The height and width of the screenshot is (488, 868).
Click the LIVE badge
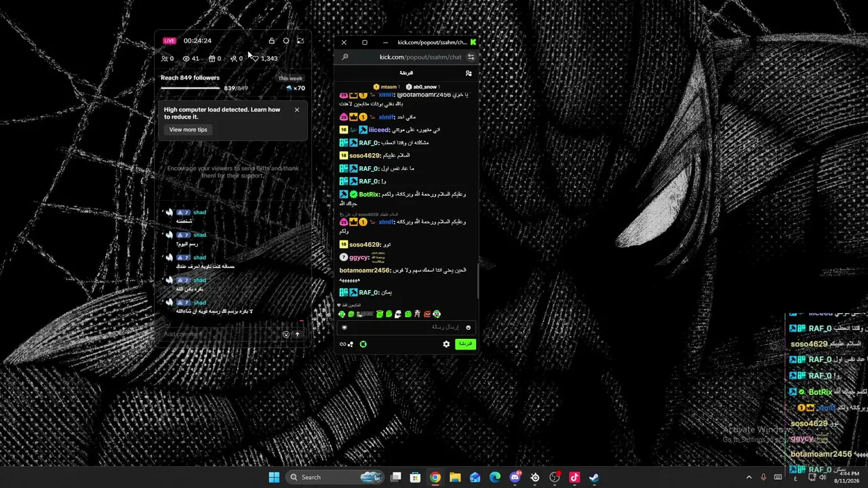click(170, 41)
